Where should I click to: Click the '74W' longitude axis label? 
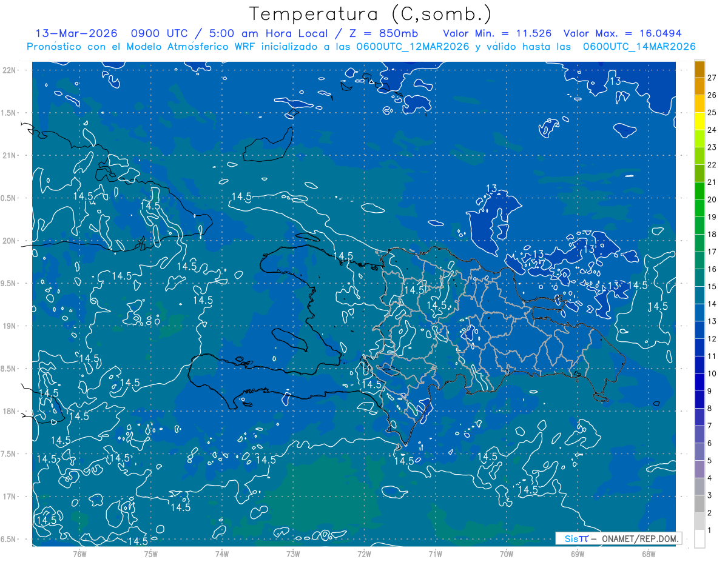click(222, 553)
